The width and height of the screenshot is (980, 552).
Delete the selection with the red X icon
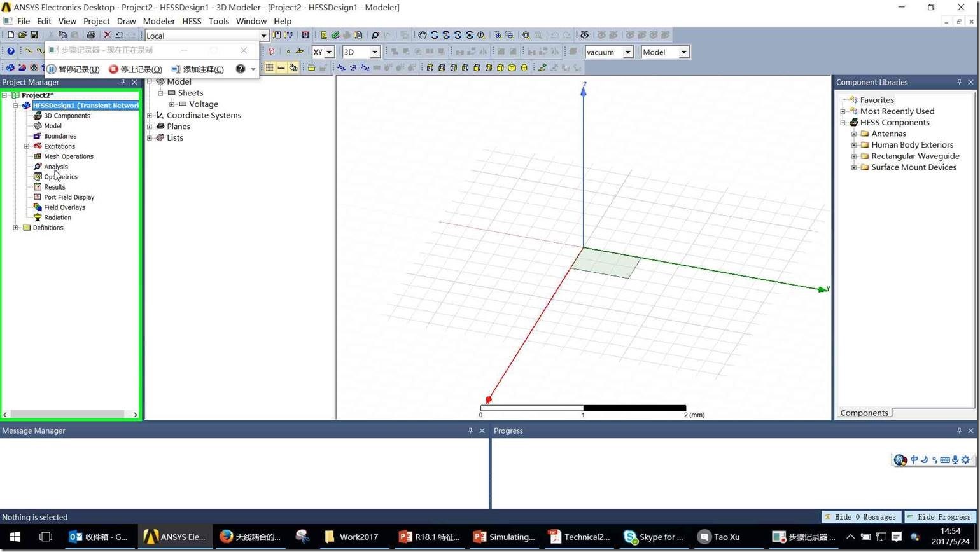[x=107, y=35]
